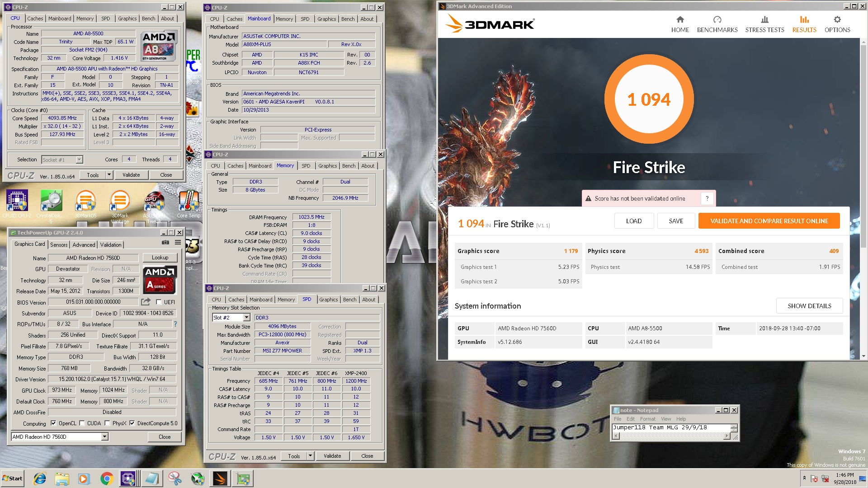
Task: Click the taskbar clock showing 1:46 PM
Action: click(x=844, y=479)
